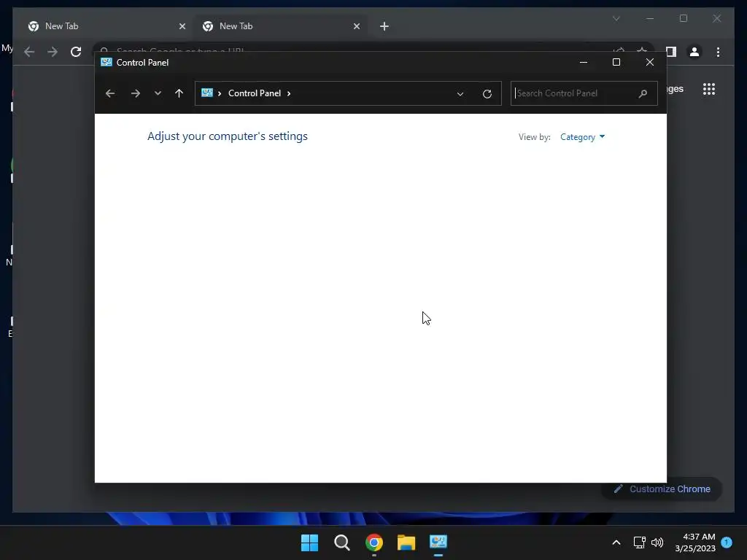Reload the page in Chrome

coord(76,52)
